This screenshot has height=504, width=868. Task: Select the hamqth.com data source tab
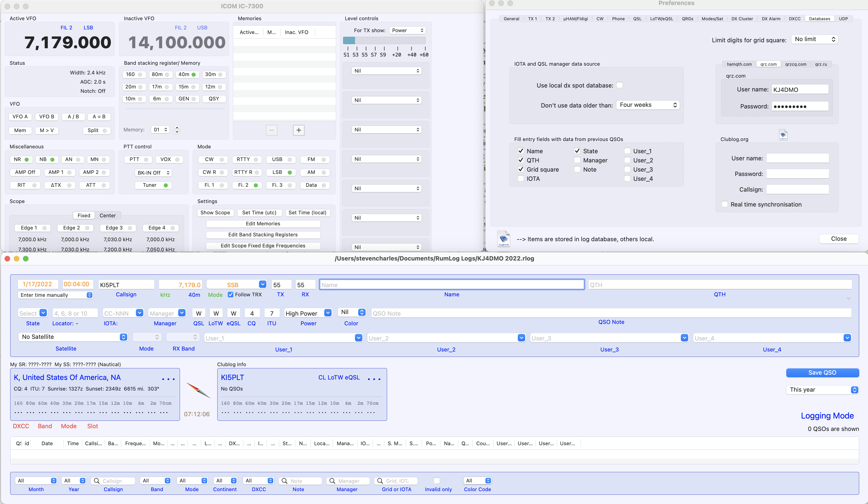click(739, 64)
